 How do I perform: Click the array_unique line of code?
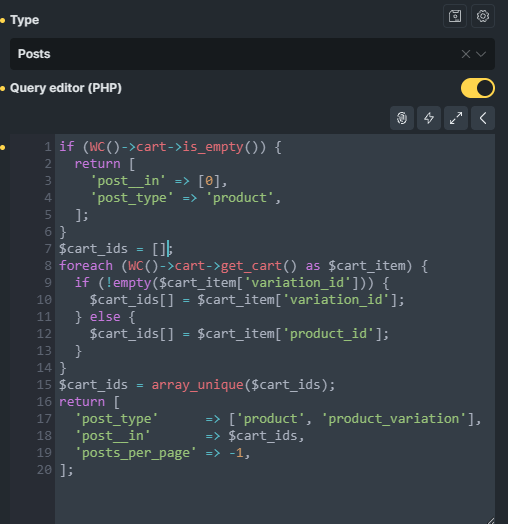pos(197,385)
